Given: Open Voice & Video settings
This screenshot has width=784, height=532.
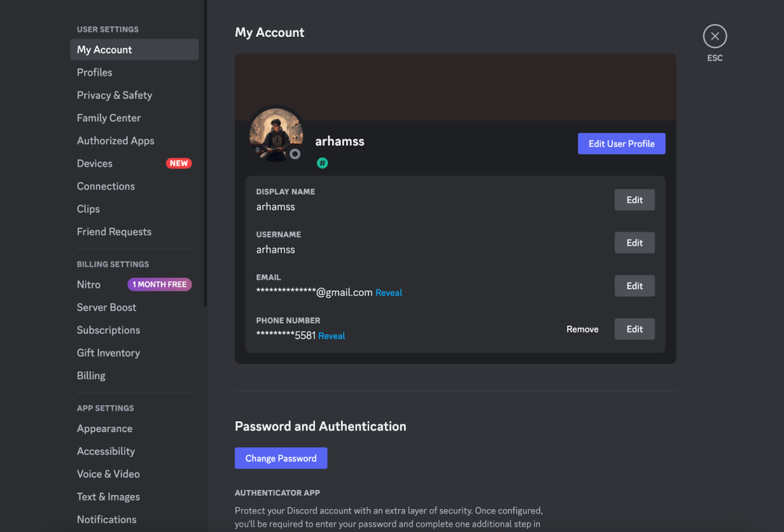Looking at the screenshot, I should (108, 474).
